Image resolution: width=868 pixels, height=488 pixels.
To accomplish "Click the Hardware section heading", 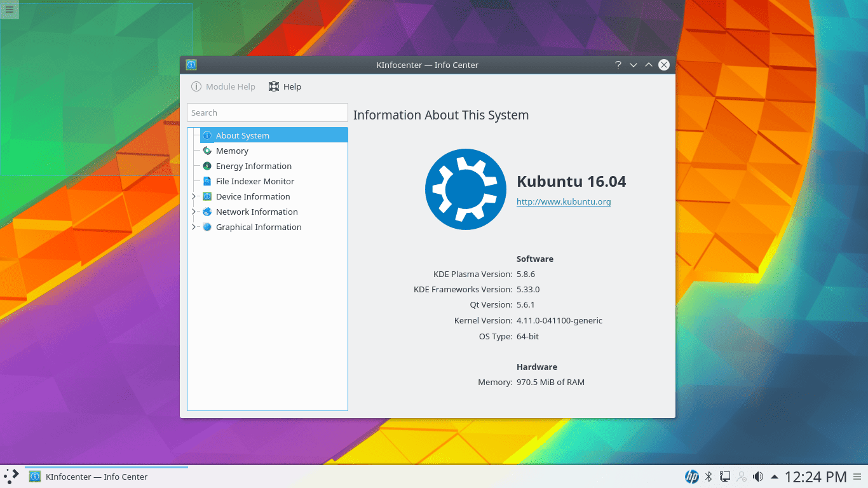I will (537, 367).
